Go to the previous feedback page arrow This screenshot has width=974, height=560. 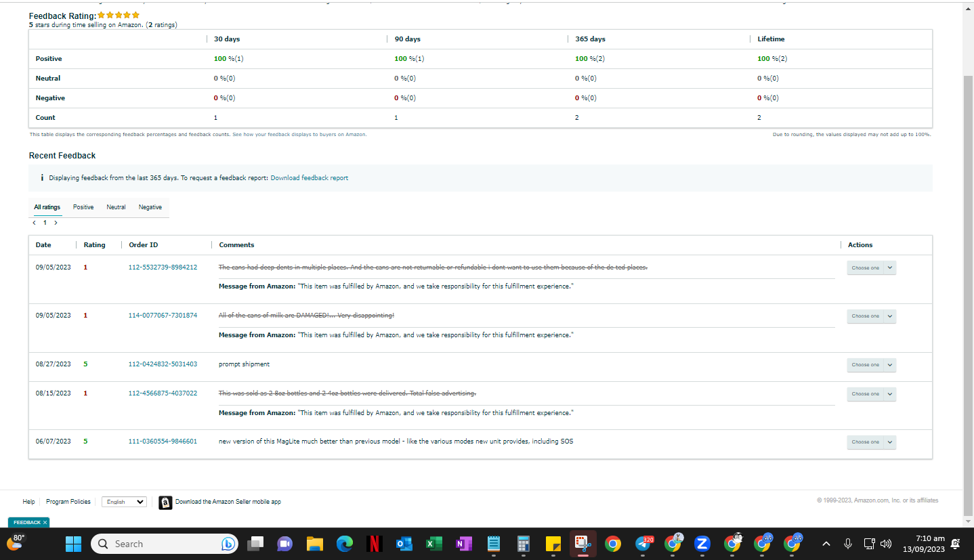coord(34,223)
